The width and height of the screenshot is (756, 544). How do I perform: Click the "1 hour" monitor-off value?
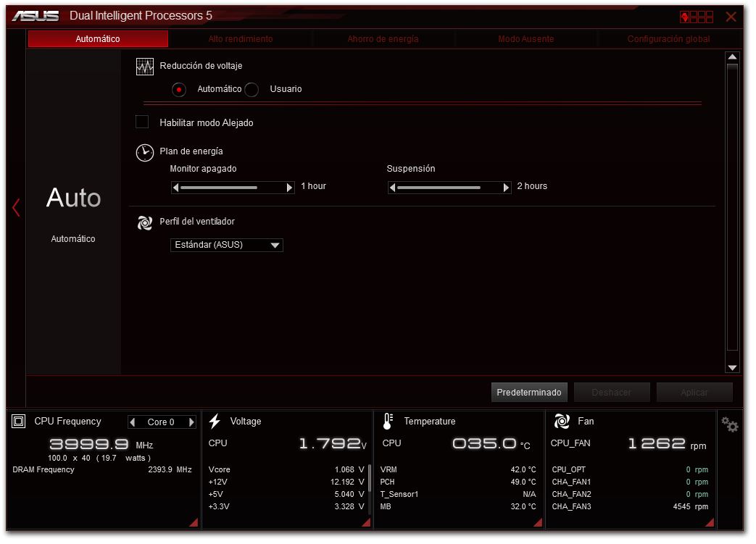pos(313,186)
